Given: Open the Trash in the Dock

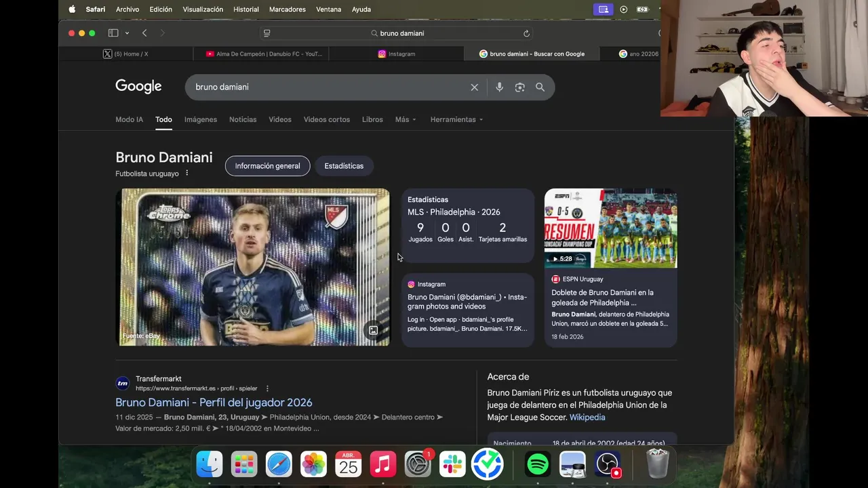Looking at the screenshot, I should coord(658,464).
